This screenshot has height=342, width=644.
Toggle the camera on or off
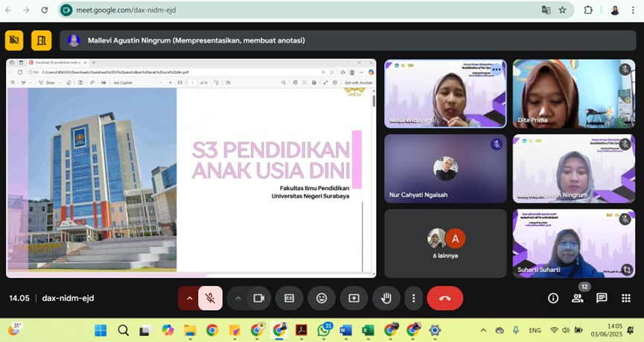(258, 298)
